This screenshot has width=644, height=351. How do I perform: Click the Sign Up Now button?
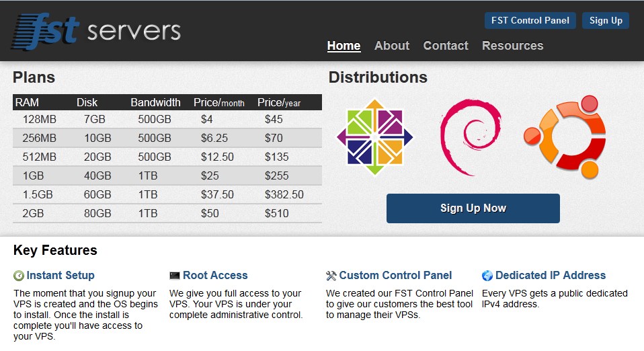tap(473, 208)
